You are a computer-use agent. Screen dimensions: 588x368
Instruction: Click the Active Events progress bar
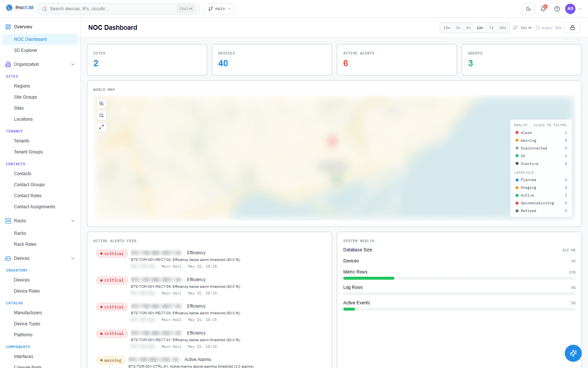click(459, 309)
